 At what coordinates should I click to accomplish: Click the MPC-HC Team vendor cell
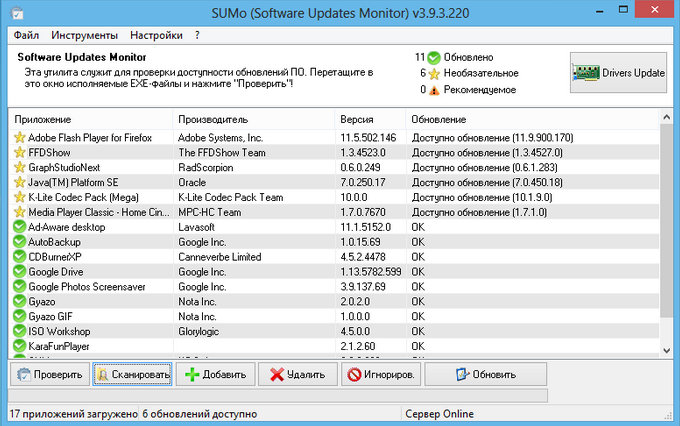point(209,212)
